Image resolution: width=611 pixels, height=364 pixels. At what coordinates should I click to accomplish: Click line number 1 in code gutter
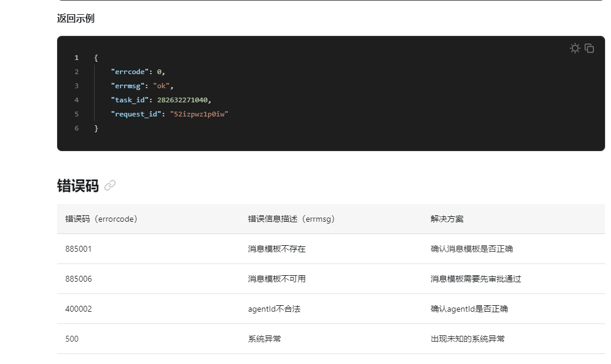(x=76, y=58)
